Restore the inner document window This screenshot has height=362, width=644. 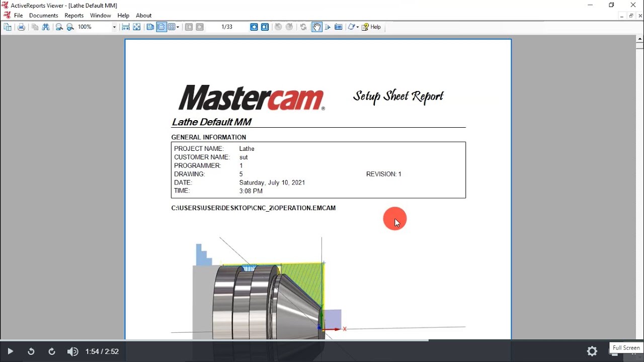coord(631,16)
